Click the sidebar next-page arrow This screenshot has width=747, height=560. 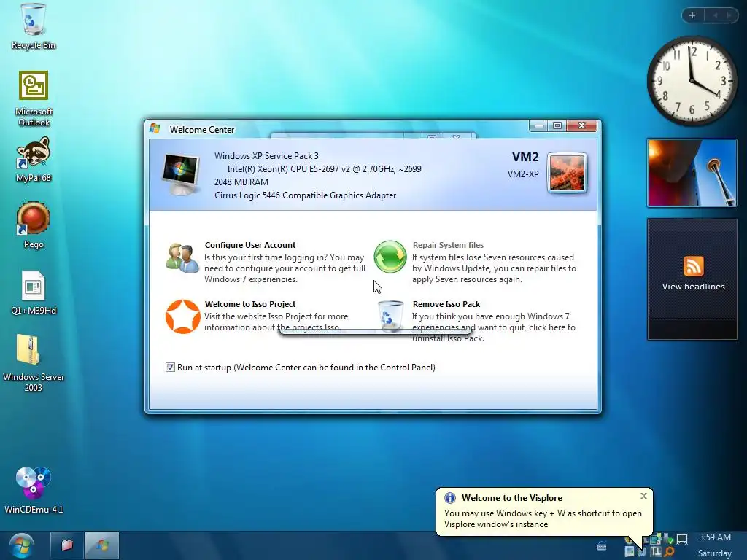click(729, 15)
